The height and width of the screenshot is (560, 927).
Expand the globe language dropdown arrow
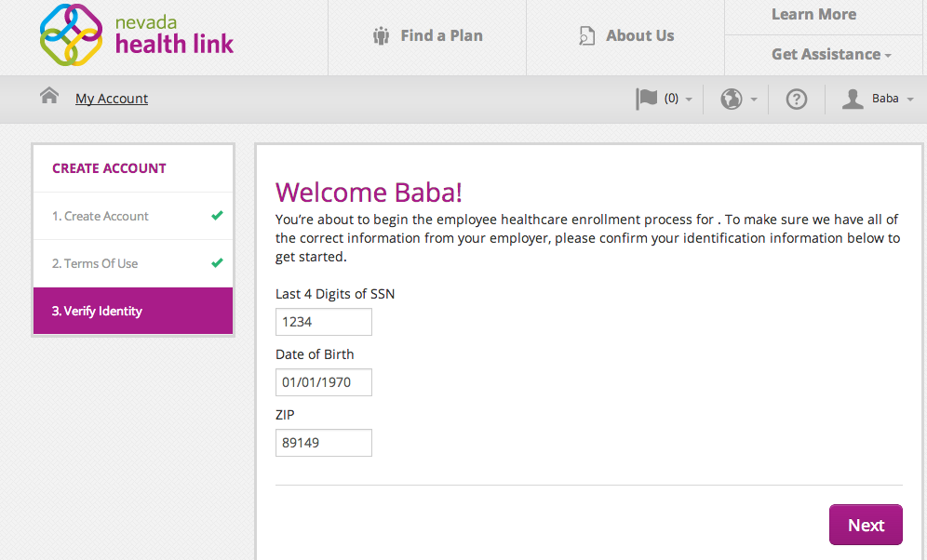pos(754,100)
